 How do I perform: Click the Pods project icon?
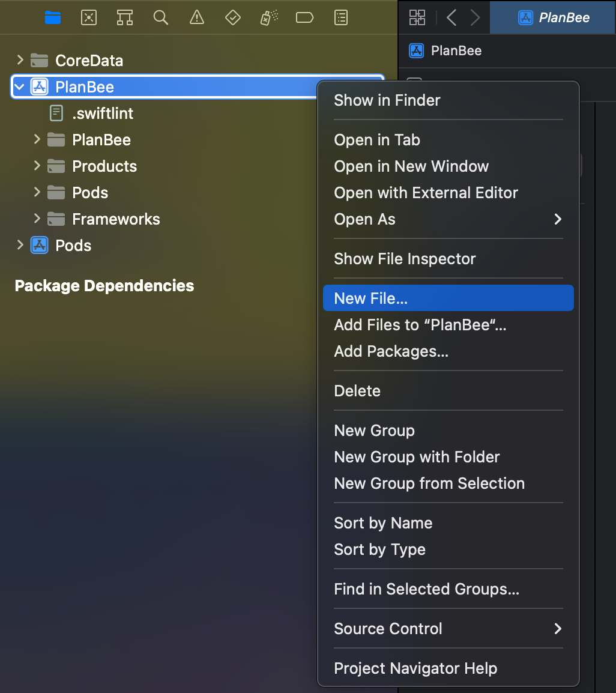click(40, 245)
